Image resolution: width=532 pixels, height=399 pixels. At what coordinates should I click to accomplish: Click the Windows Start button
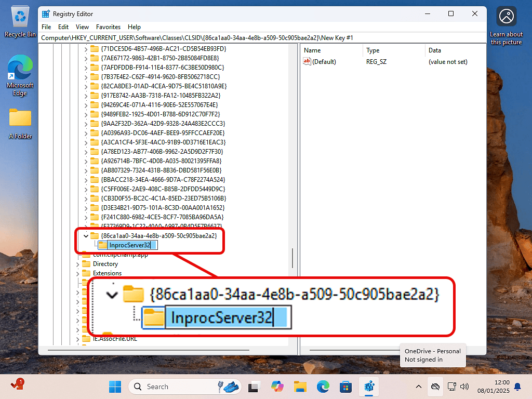point(115,387)
